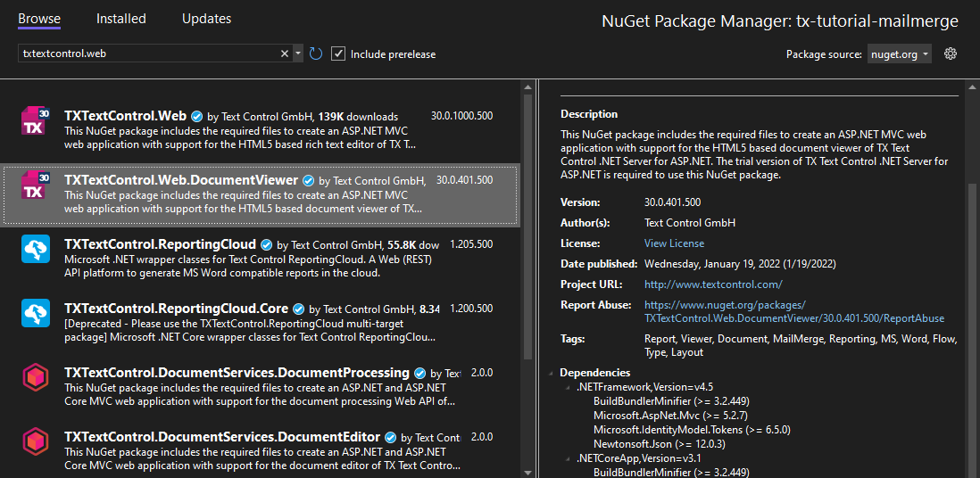Select the TXTextControl.Web package row
Screen dimensions: 980x478
[262, 130]
